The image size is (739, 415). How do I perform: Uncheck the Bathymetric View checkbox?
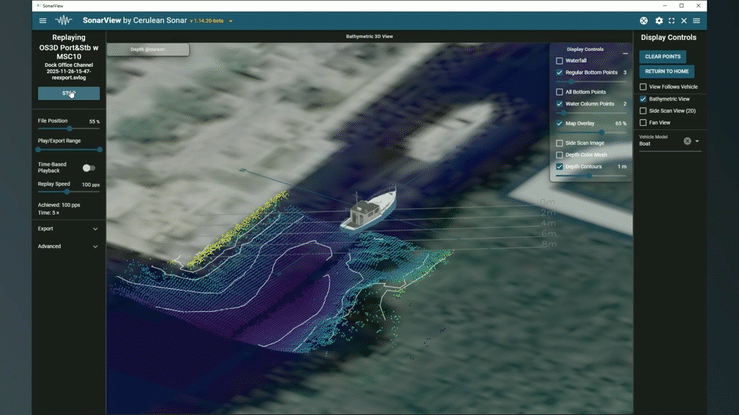tap(643, 99)
